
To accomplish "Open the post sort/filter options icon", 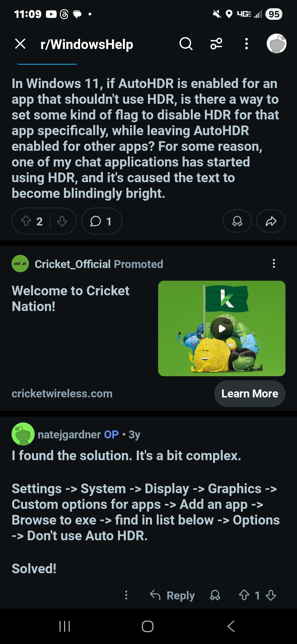I will point(216,44).
